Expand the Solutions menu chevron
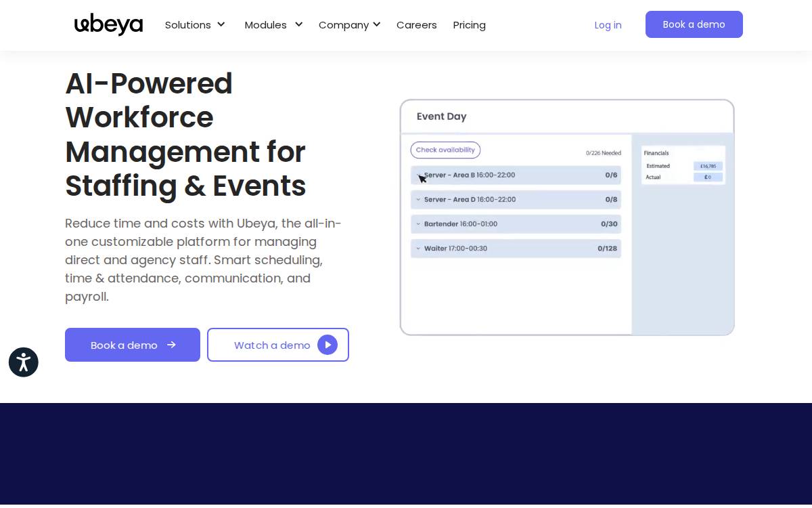This screenshot has height=508, width=812. pyautogui.click(x=221, y=24)
